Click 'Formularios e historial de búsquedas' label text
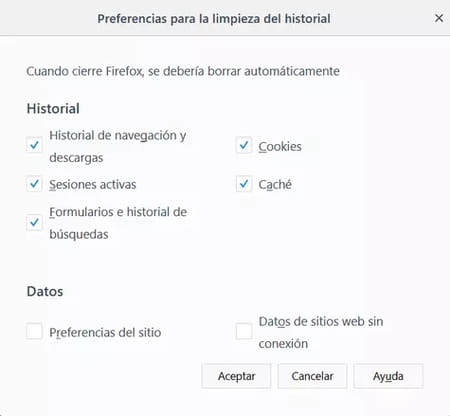The width and height of the screenshot is (450, 416). [x=118, y=223]
